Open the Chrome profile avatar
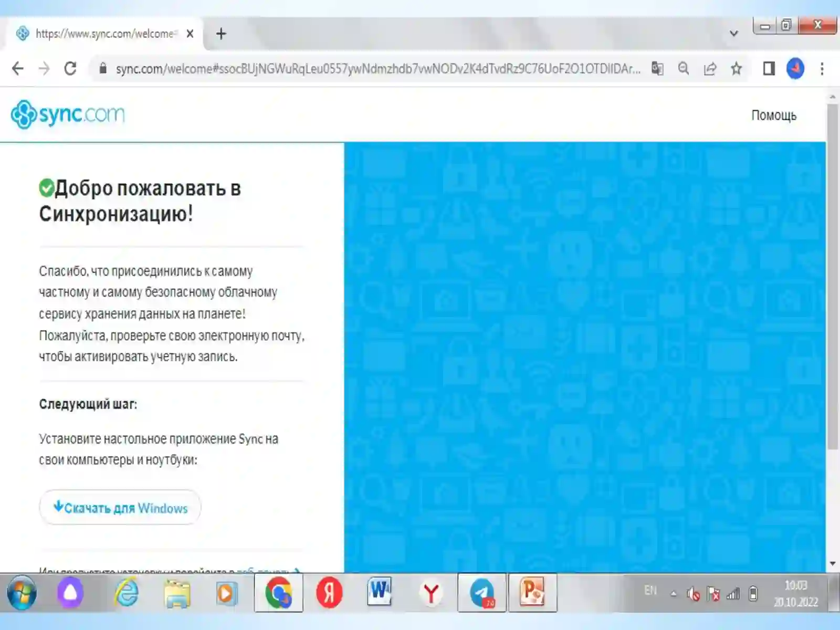This screenshot has height=630, width=840. (795, 69)
